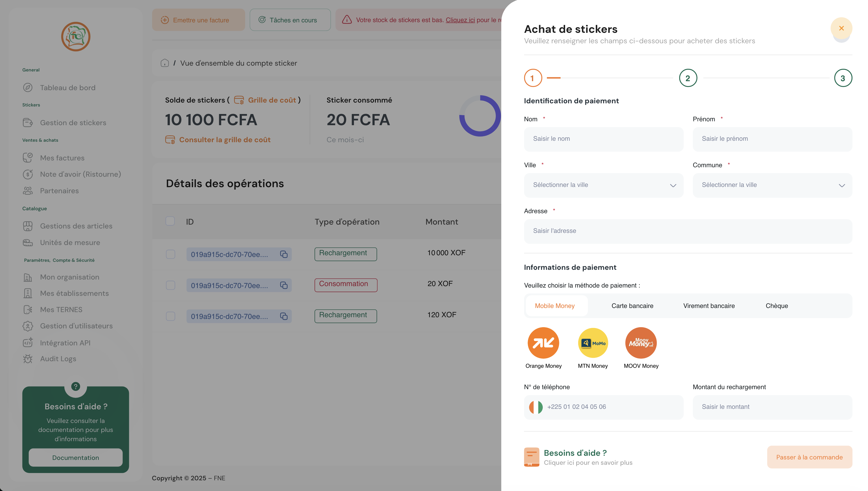Check the Consommation row checkbox
The width and height of the screenshot is (868, 491).
[171, 285]
